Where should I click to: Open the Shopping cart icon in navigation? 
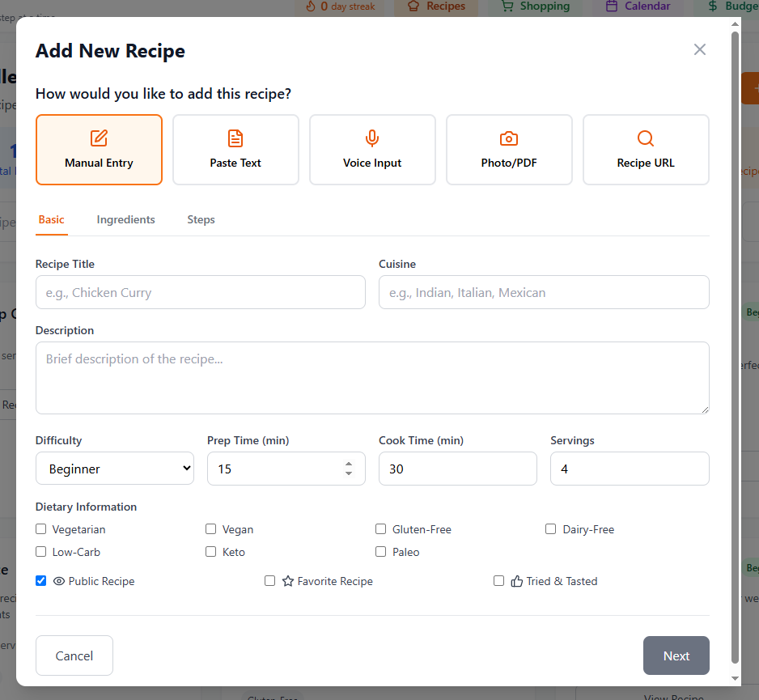coord(507,6)
